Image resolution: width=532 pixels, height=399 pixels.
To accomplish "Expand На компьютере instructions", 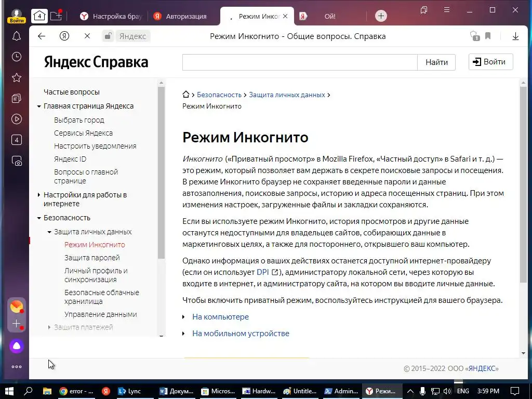I will (220, 316).
